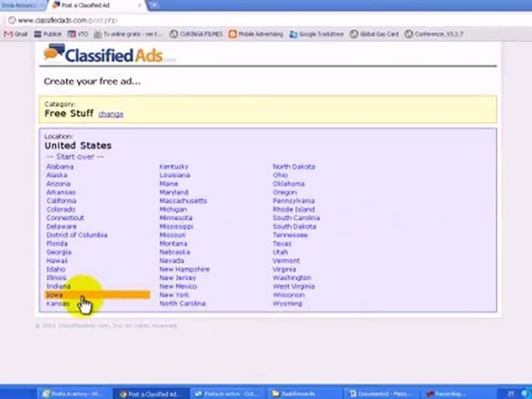Open a new browser tab
This screenshot has width=532, height=399.
(154, 6)
